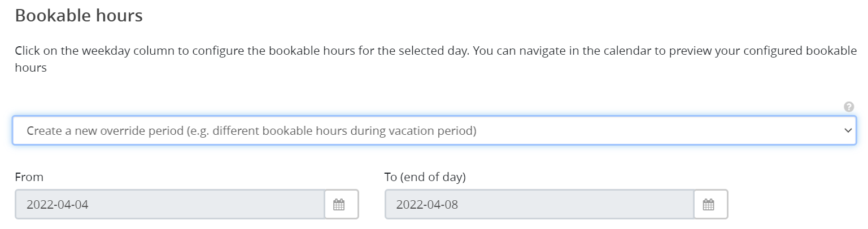
Task: Click the calendar icon beside 2022-04-04
Action: click(339, 204)
